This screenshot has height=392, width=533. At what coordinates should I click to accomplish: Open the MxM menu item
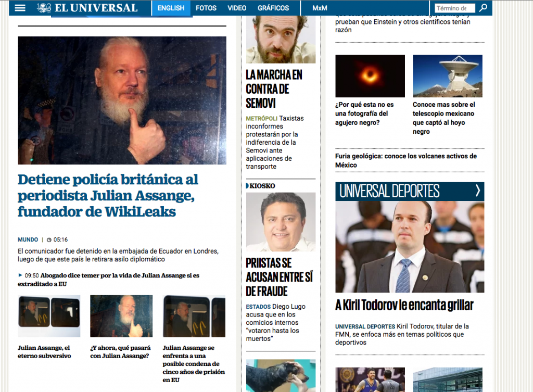[320, 8]
